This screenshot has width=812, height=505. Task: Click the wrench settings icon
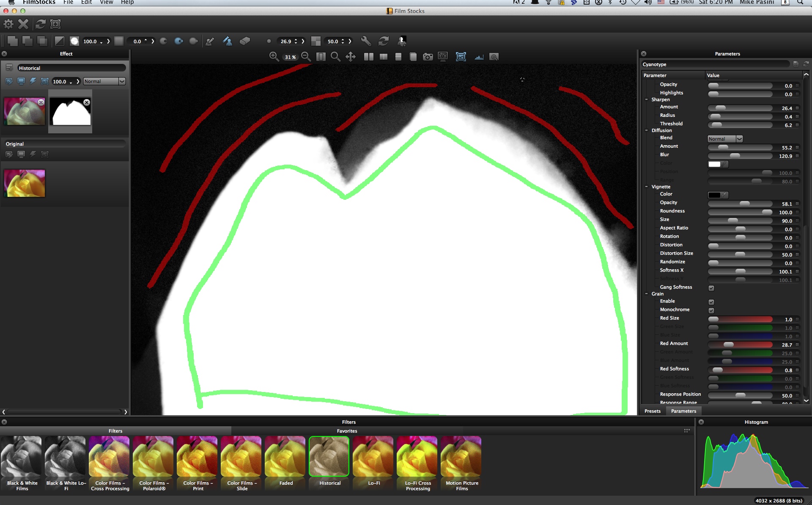(x=366, y=41)
